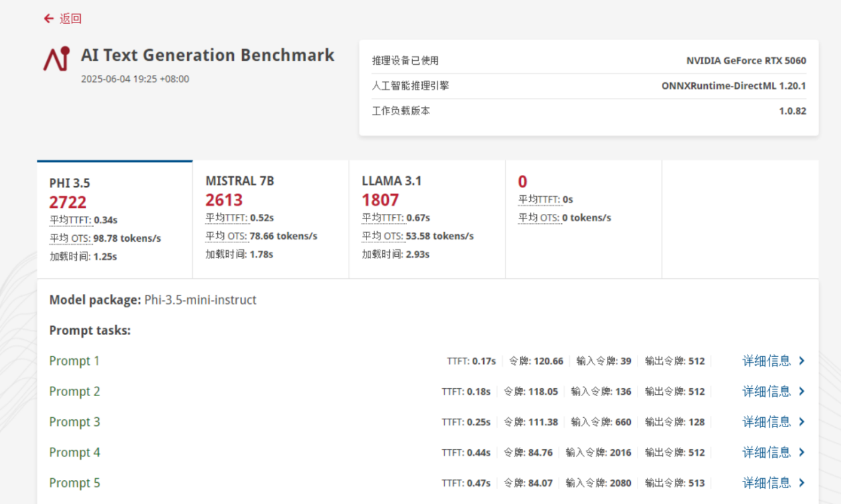The width and height of the screenshot is (841, 504).
Task: Click 平均 OTS 53.58 tokens/s value
Action: click(440, 236)
